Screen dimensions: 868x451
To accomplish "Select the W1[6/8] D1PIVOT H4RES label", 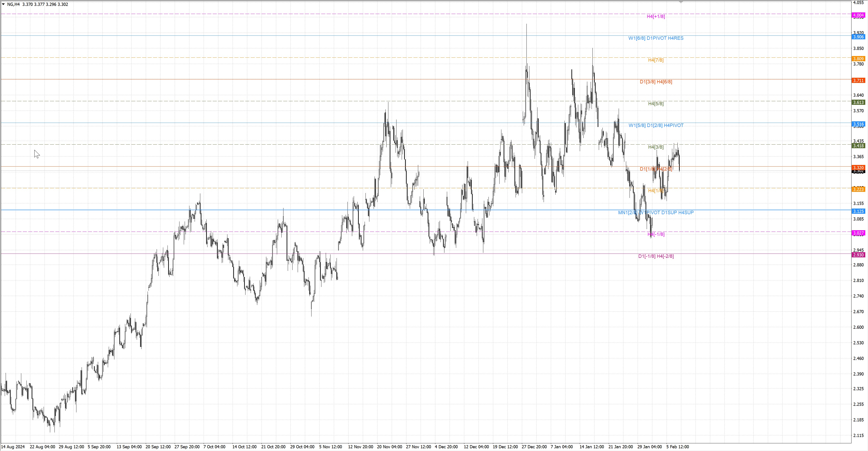I will (x=656, y=38).
